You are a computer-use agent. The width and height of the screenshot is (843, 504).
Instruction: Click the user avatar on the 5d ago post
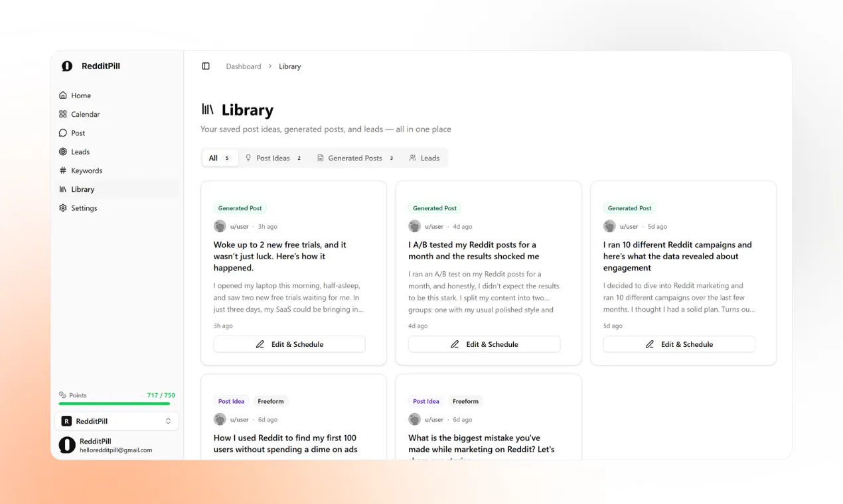(x=609, y=226)
